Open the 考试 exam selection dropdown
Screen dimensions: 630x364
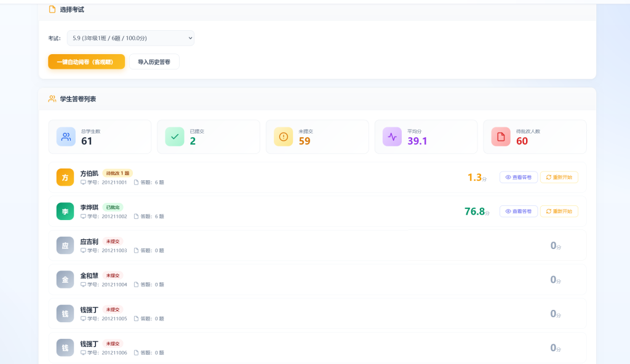coord(130,38)
